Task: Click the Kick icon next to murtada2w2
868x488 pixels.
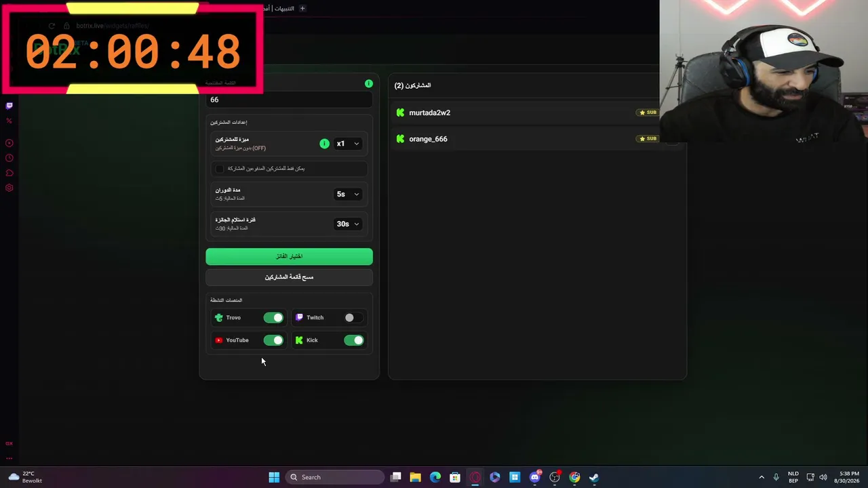Action: [x=400, y=113]
